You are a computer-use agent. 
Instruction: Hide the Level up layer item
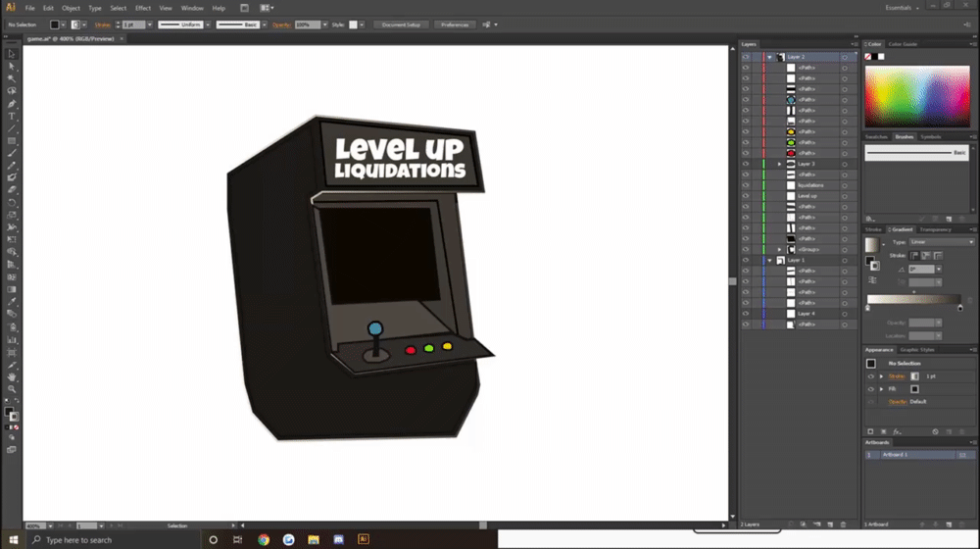coord(746,196)
